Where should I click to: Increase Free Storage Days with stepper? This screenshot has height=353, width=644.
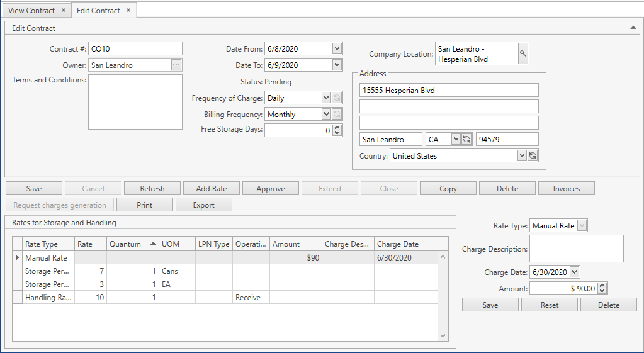[x=337, y=127]
